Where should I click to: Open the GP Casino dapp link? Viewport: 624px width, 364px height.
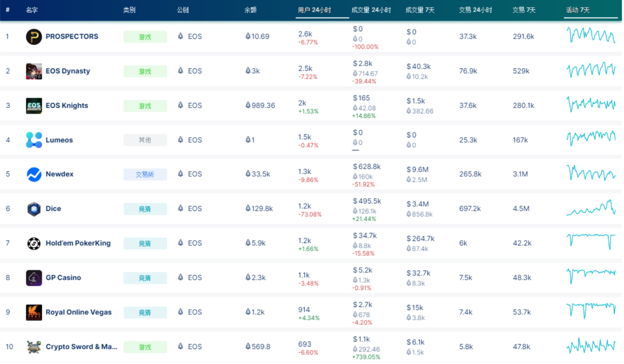[x=63, y=278]
